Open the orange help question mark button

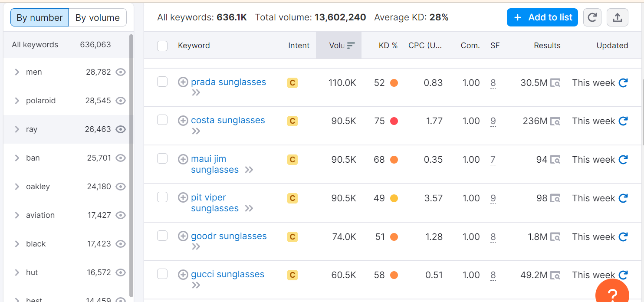[612, 294]
